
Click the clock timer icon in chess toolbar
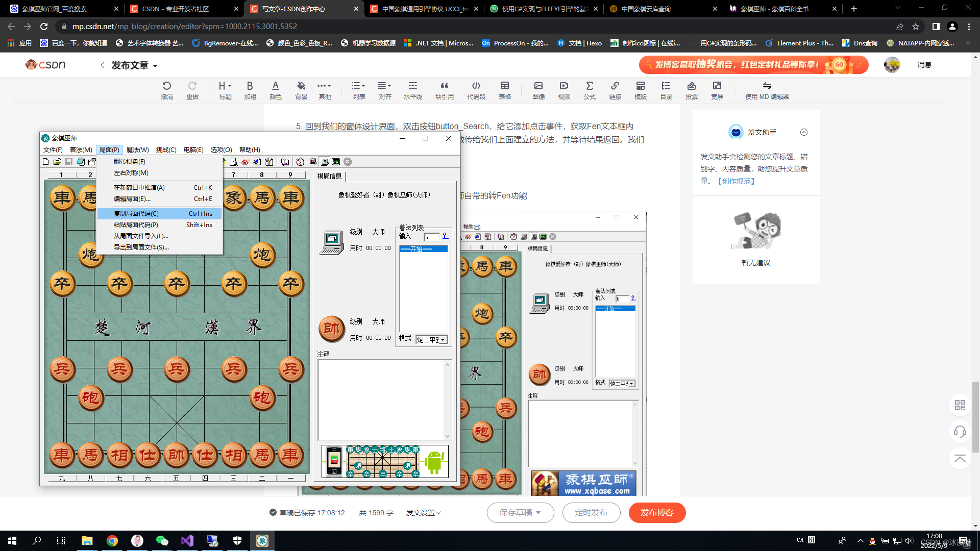(x=300, y=162)
